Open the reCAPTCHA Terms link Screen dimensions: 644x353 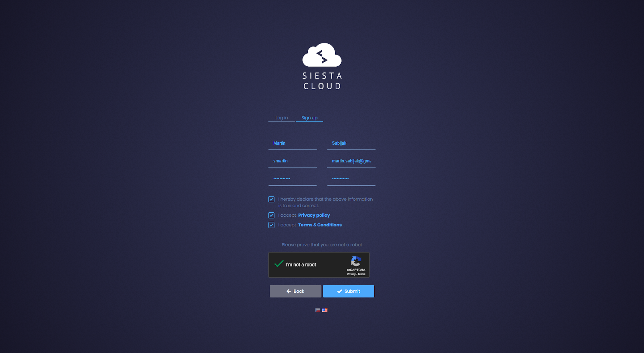[x=362, y=274]
